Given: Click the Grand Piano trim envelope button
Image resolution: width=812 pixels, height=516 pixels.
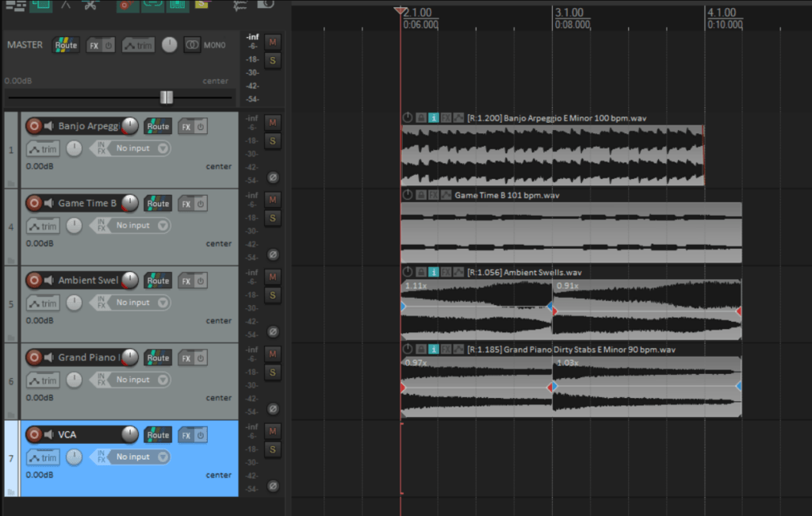Looking at the screenshot, I should tap(43, 380).
